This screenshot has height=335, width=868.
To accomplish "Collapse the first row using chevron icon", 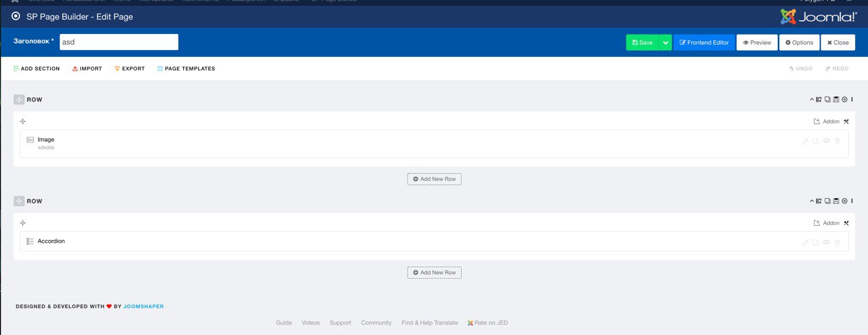I will tap(812, 100).
